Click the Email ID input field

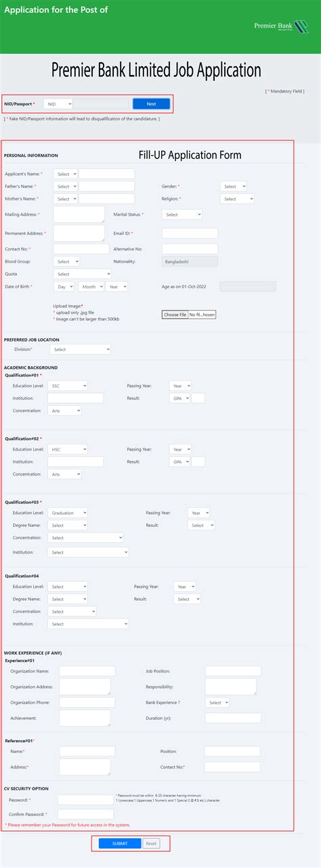(190, 233)
